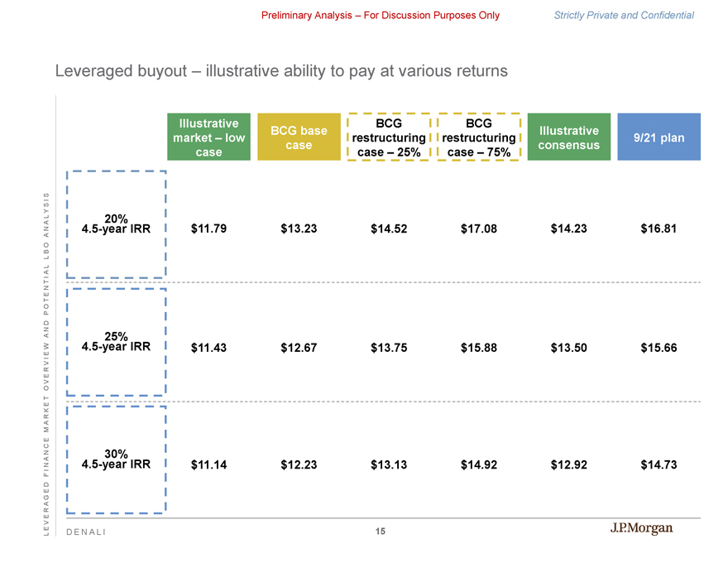728x563 pixels.
Task: Select the $13.13 cell value
Action: [388, 465]
